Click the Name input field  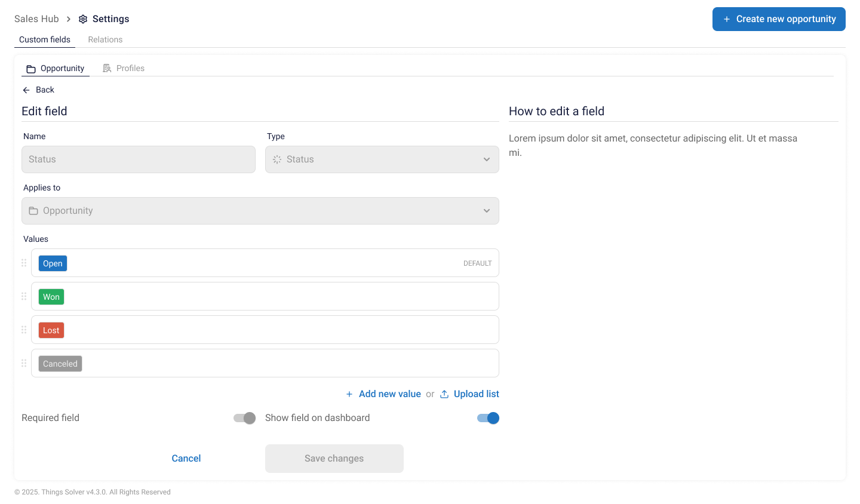(139, 159)
